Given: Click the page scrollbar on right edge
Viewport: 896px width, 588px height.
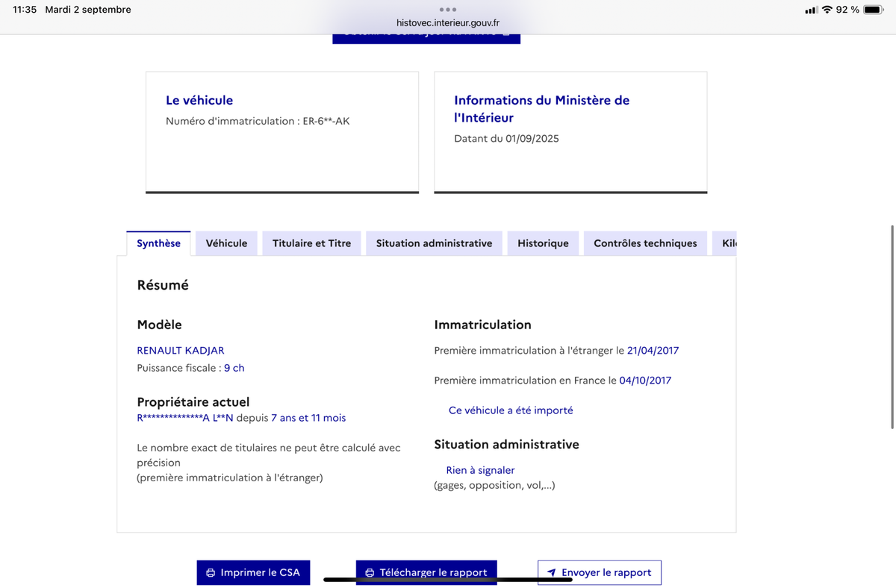Looking at the screenshot, I should (893, 326).
